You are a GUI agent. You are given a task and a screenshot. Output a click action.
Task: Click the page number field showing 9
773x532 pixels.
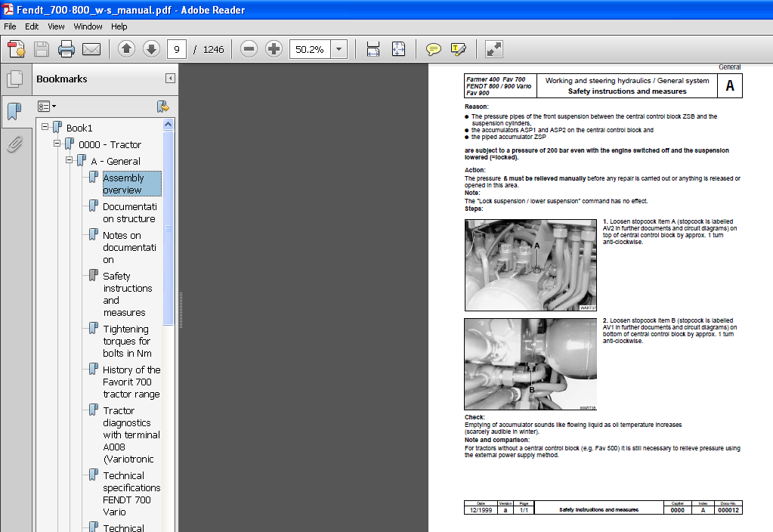pyautogui.click(x=177, y=49)
